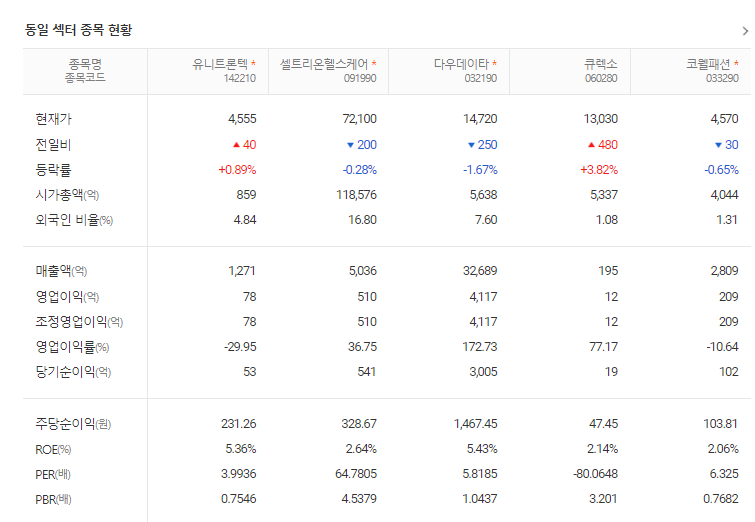
Task: Select PBR value 3.201
Action: point(603,499)
